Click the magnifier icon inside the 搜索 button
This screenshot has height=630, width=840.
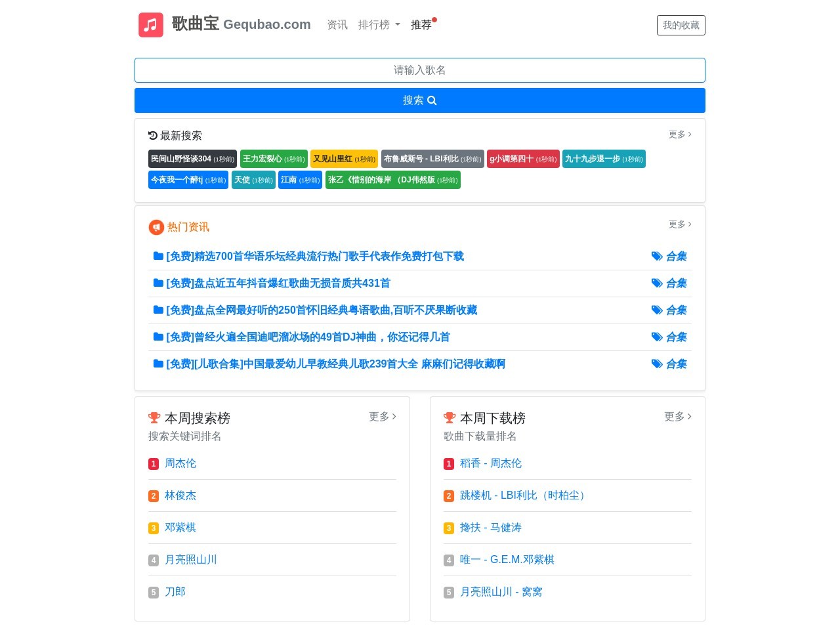431,100
